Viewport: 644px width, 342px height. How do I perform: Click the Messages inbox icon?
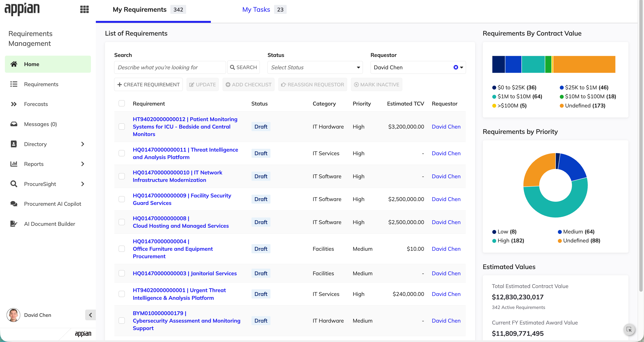click(14, 124)
